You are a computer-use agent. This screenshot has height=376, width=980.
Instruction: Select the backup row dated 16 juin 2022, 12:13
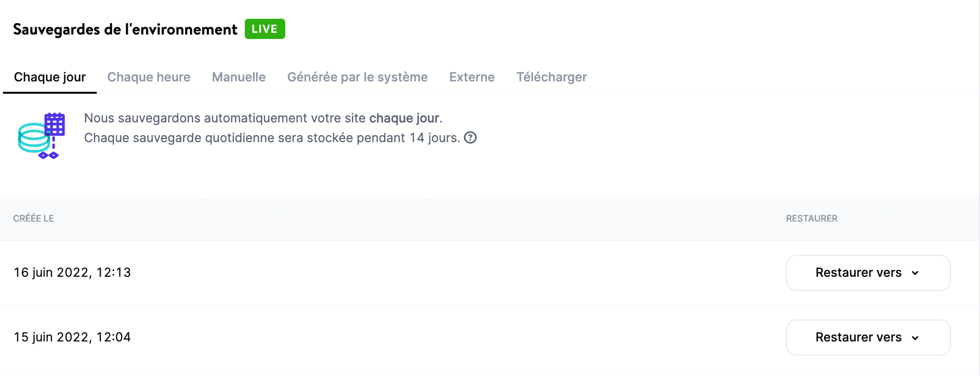(72, 272)
